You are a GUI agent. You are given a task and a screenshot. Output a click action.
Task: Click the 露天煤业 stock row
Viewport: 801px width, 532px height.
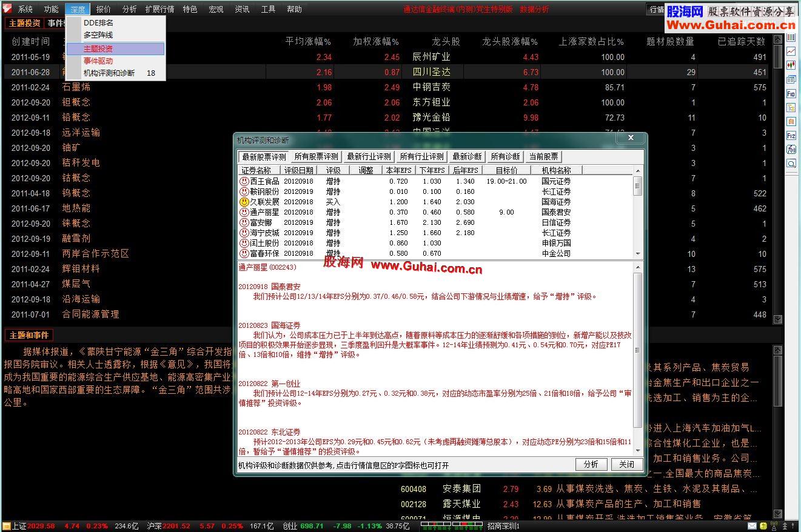[x=579, y=504]
